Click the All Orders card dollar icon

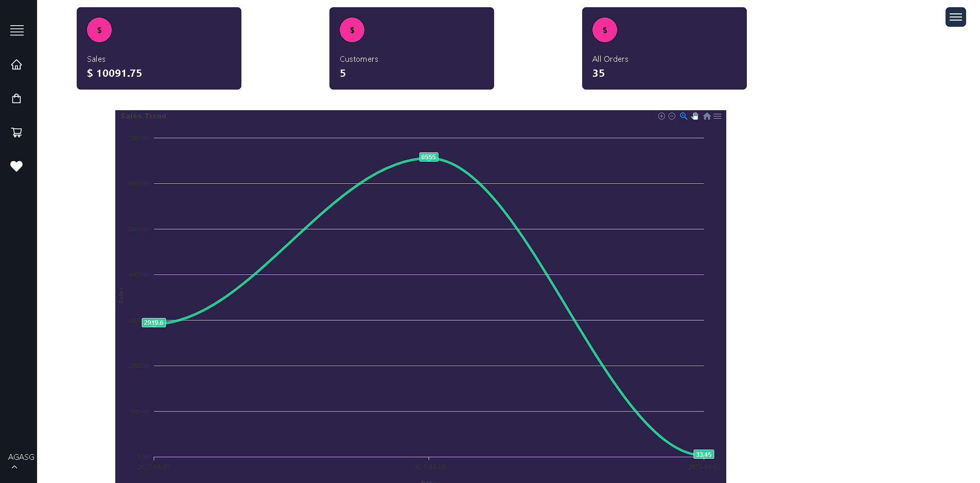pyautogui.click(x=605, y=30)
